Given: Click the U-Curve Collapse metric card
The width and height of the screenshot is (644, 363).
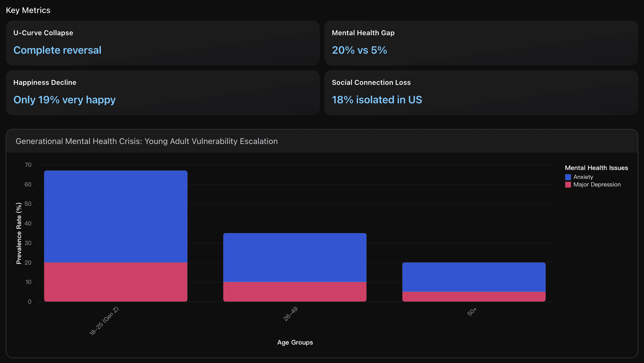Looking at the screenshot, I should tap(162, 43).
